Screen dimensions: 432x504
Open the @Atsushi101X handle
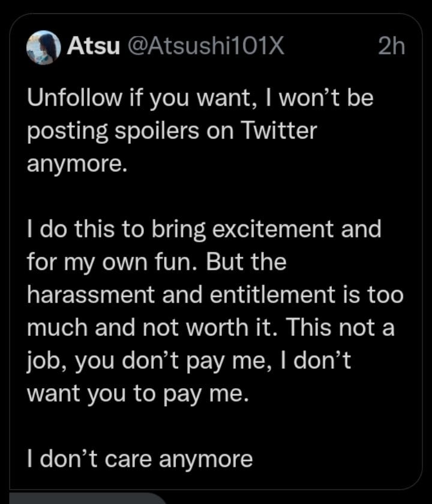(206, 46)
